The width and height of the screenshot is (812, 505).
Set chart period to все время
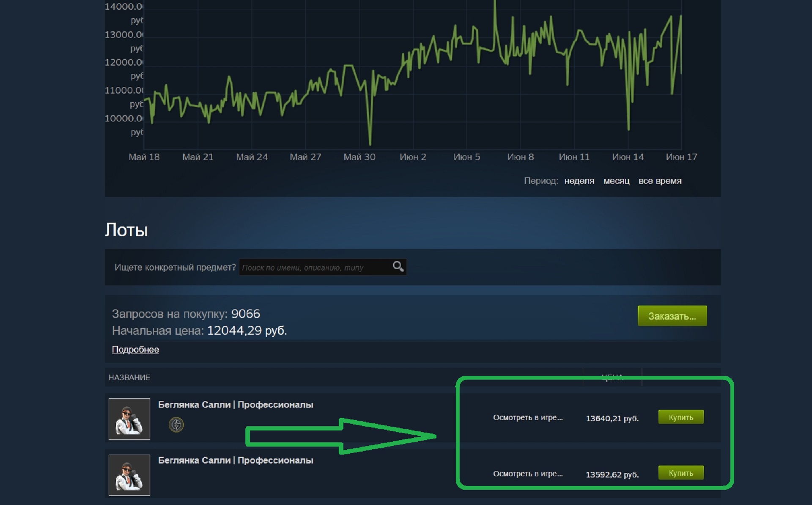[660, 181]
